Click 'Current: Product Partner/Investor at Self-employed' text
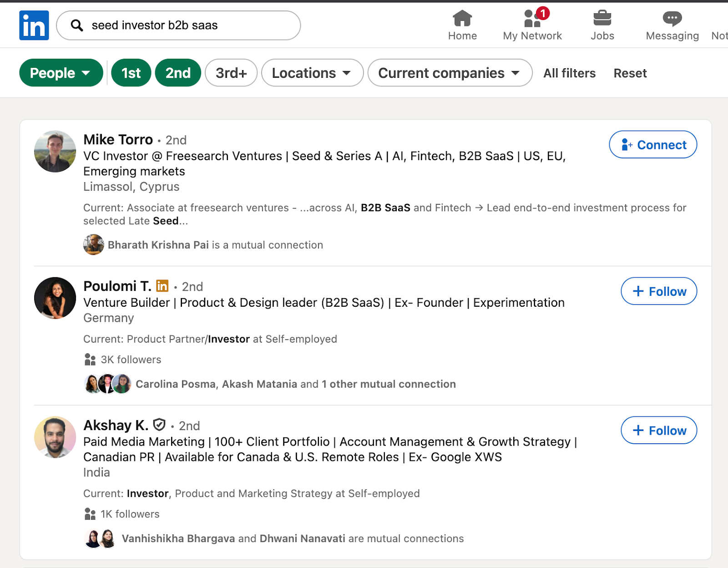 pyautogui.click(x=210, y=339)
